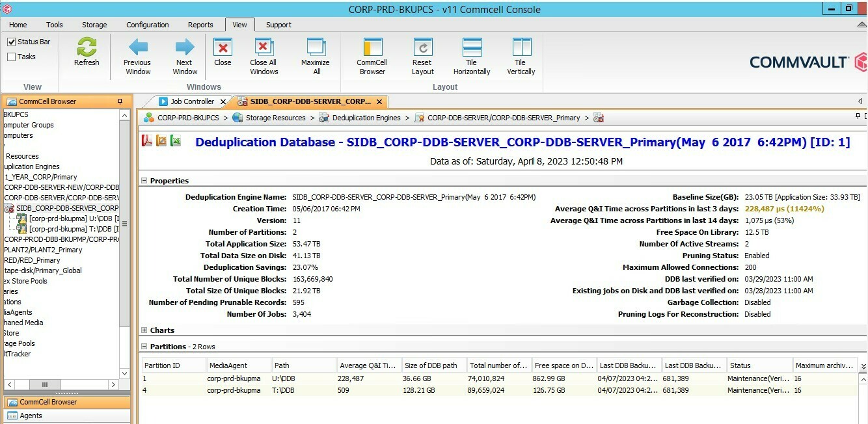Select SIDB_CORP-DDB-SERVER_CORP tree node

click(x=67, y=208)
